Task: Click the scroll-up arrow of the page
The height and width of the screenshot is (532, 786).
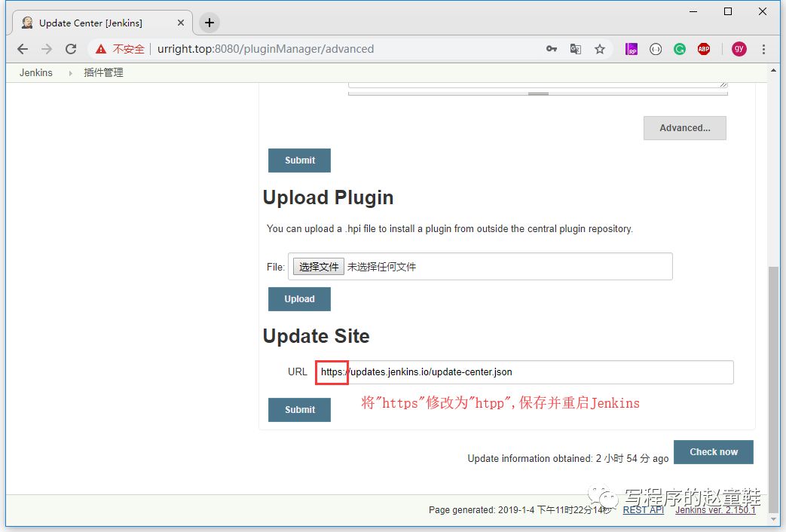Action: 773,71
